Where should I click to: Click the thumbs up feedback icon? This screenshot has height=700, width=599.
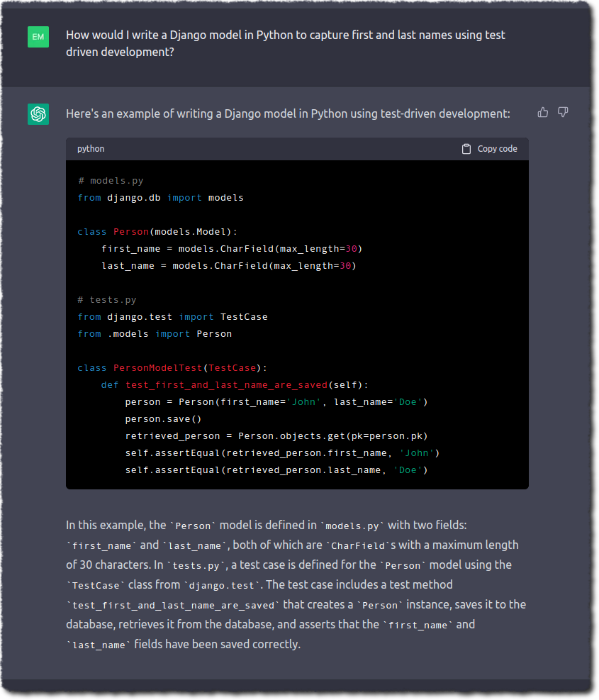coord(543,113)
